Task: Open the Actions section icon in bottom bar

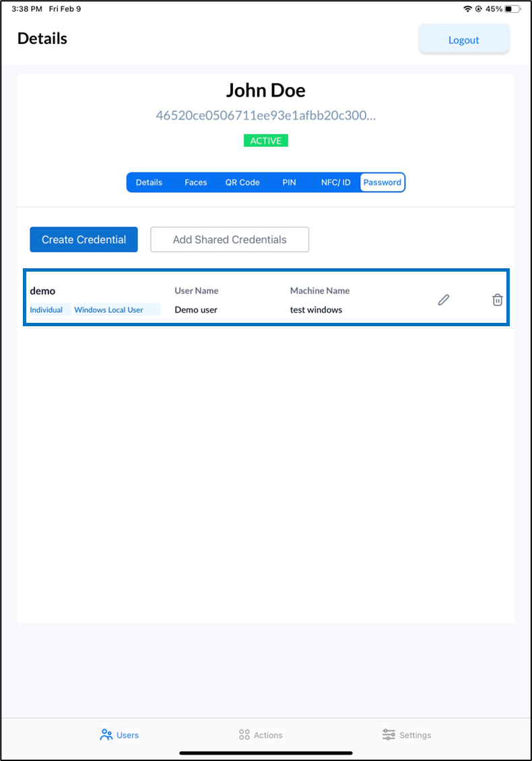Action: (x=244, y=735)
